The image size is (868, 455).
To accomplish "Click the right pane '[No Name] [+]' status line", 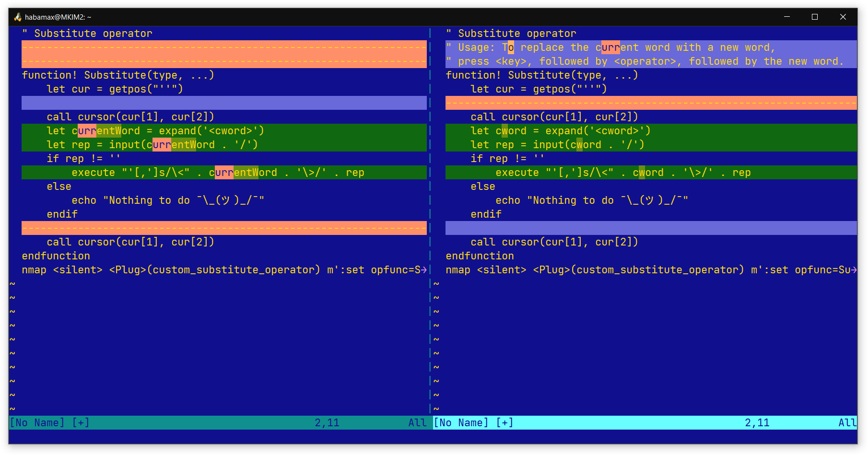I will (645, 423).
